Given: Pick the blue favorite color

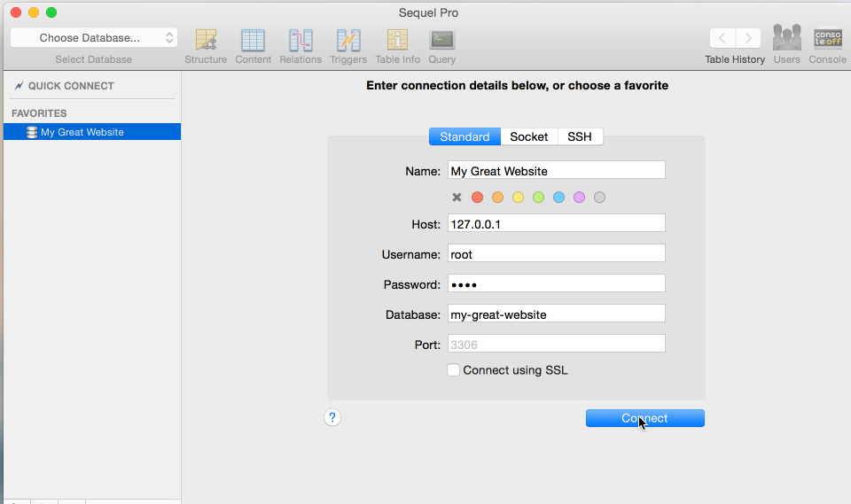Looking at the screenshot, I should [x=558, y=198].
